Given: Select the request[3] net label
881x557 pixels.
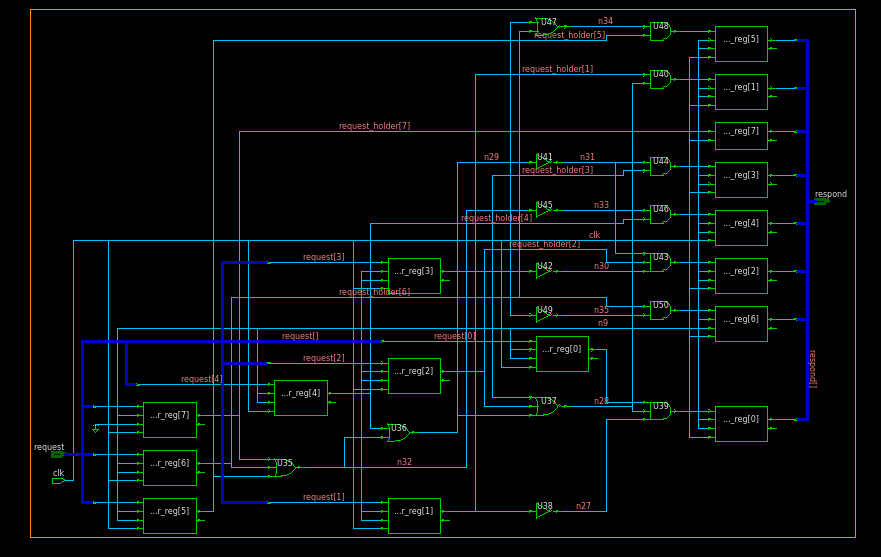Looking at the screenshot, I should (323, 257).
